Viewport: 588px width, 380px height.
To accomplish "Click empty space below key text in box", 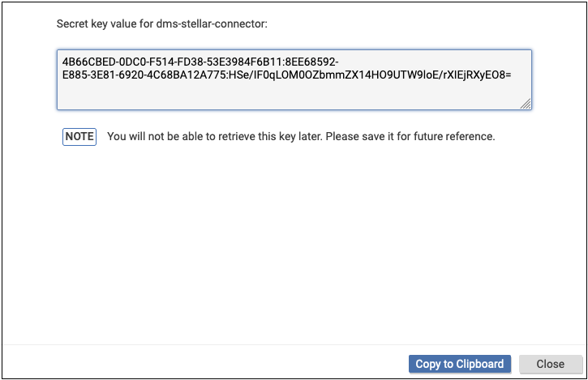I will click(x=294, y=96).
